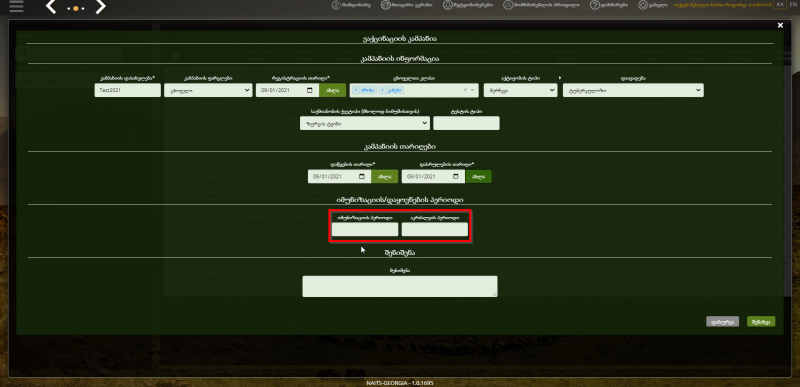The image size is (800, 387).
Task: Remove the first animal-type tag
Action: point(356,90)
